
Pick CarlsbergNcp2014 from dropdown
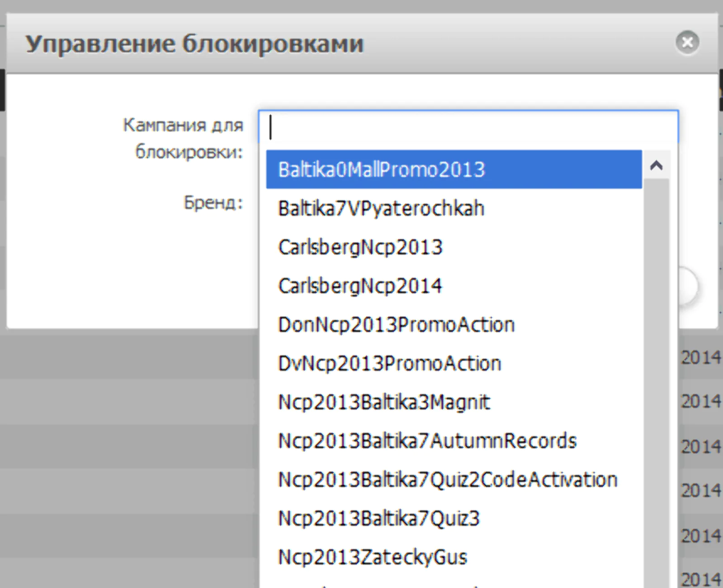click(x=454, y=286)
